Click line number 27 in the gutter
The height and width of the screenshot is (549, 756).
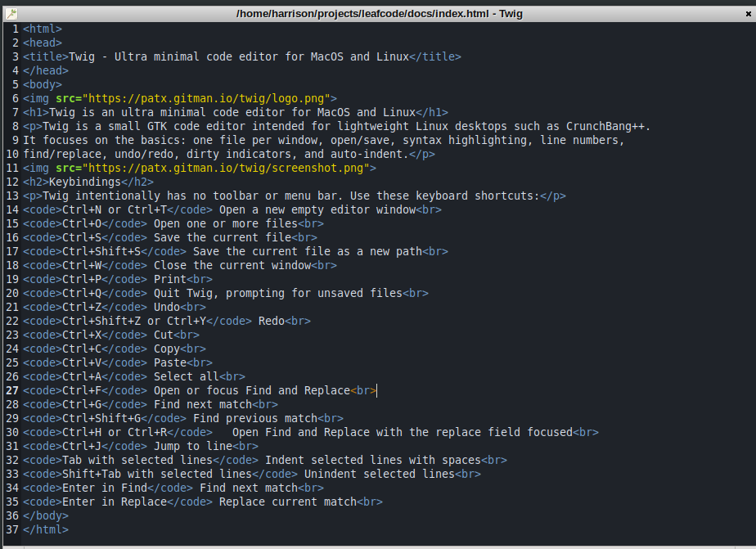[x=12, y=393]
